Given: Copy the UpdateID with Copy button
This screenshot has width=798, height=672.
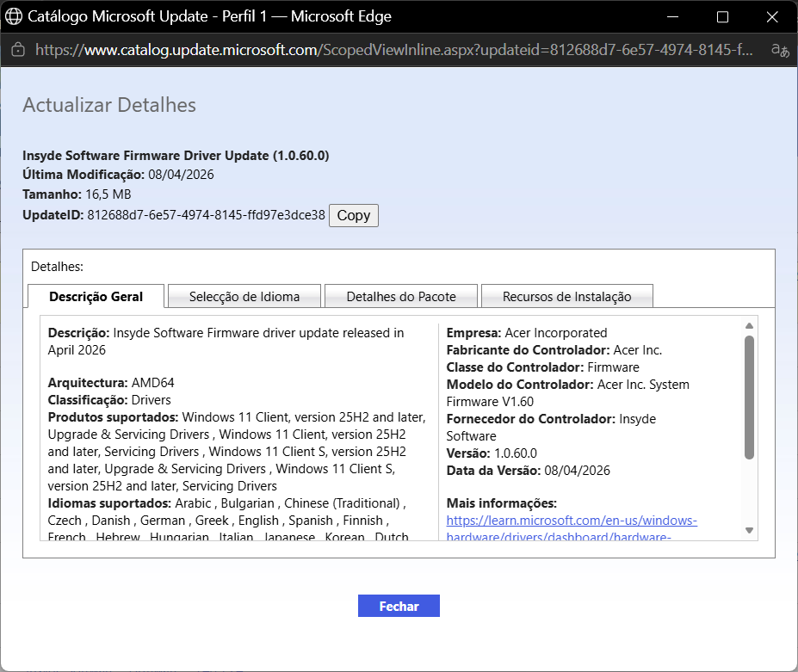Looking at the screenshot, I should tap(354, 216).
